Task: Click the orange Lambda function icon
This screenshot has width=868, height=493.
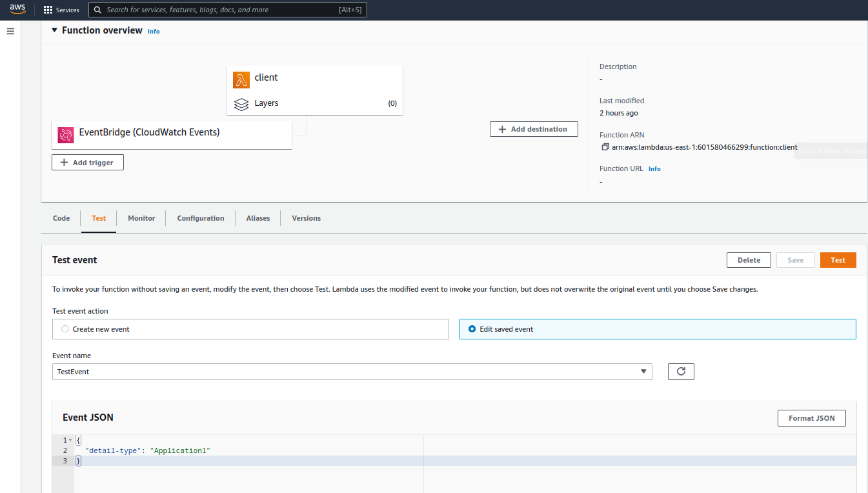Action: click(x=241, y=79)
